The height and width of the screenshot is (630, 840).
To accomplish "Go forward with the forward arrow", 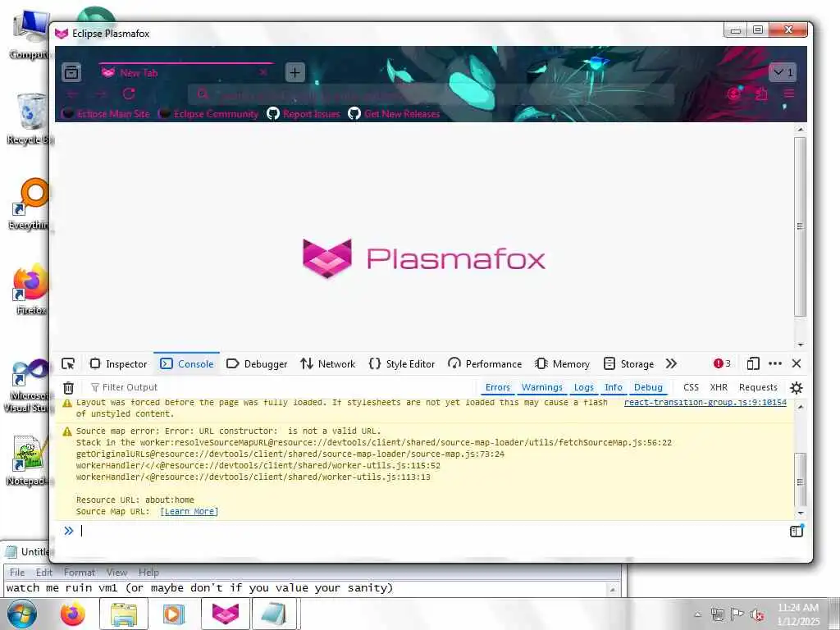I will click(x=101, y=94).
